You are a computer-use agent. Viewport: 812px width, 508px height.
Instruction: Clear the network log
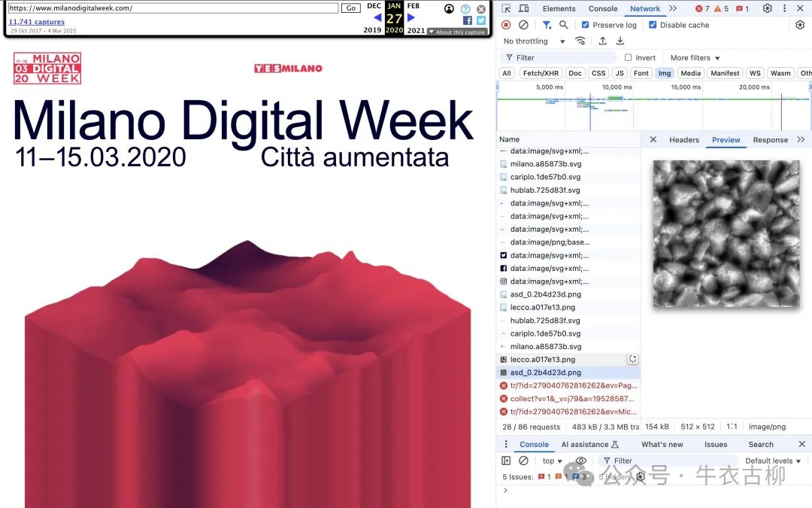(523, 24)
